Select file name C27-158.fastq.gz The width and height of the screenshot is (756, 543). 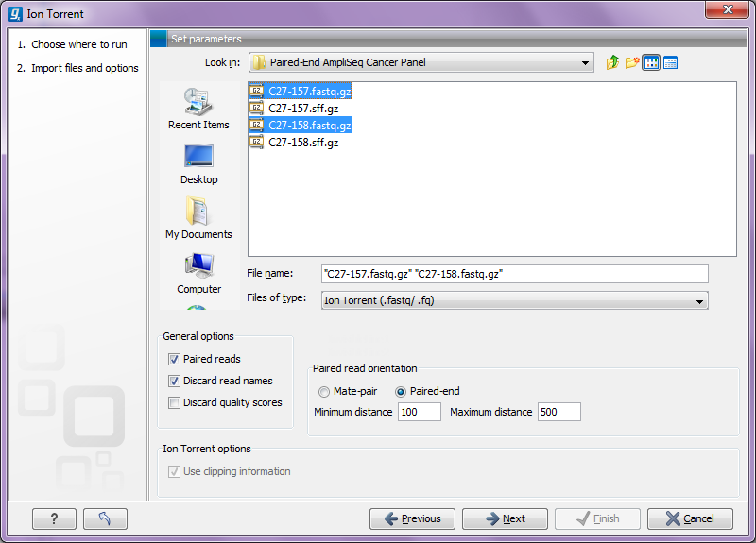tap(310, 126)
